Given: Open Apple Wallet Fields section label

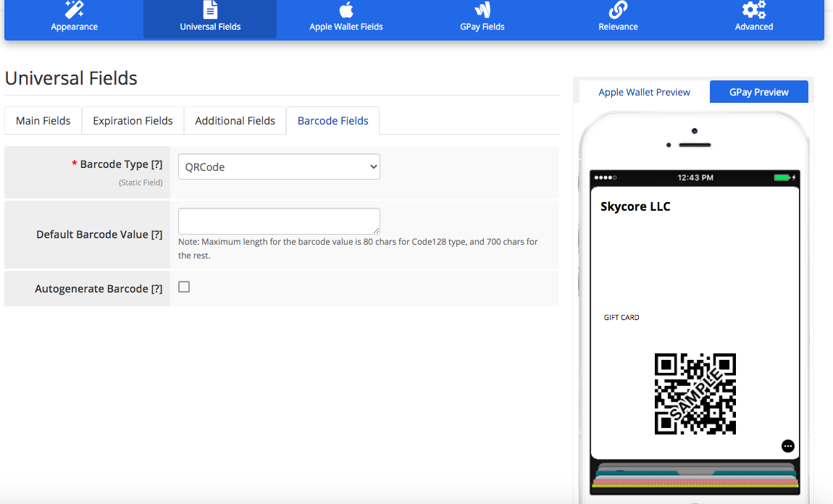Looking at the screenshot, I should pyautogui.click(x=346, y=27).
